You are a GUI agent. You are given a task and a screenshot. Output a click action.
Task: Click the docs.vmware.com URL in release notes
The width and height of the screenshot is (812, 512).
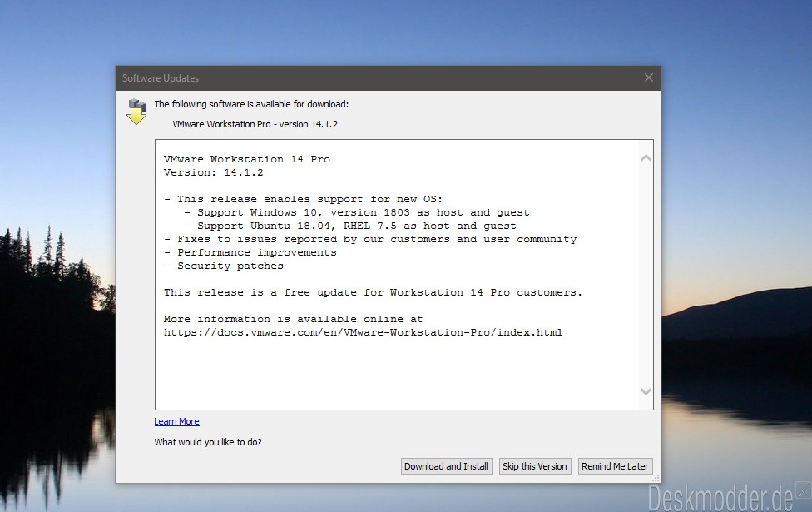[363, 333]
